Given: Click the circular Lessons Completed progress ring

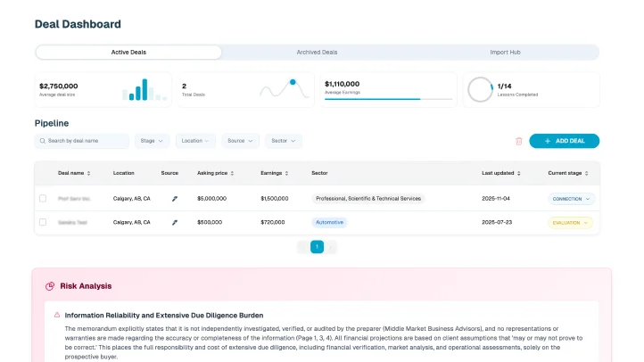Looking at the screenshot, I should (480, 89).
